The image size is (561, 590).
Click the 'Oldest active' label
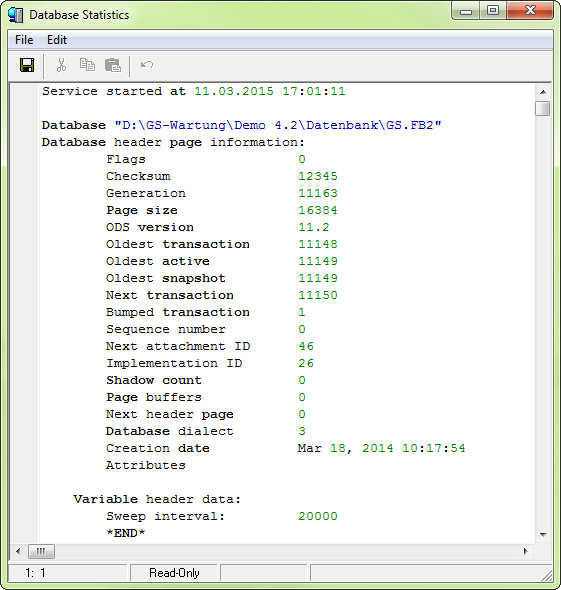(x=158, y=261)
